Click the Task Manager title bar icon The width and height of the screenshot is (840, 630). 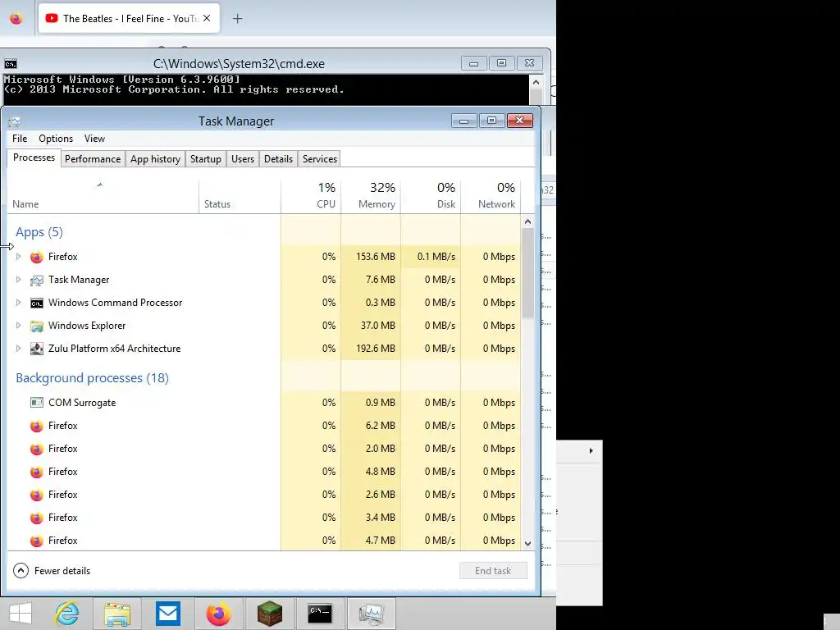pos(15,121)
